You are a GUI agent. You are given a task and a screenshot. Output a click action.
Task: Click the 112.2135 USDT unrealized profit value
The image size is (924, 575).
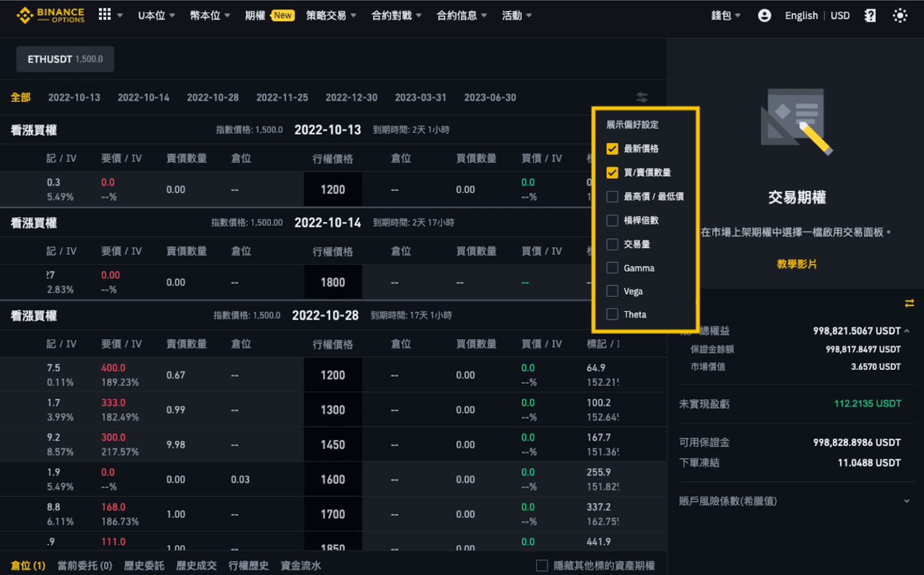867,403
